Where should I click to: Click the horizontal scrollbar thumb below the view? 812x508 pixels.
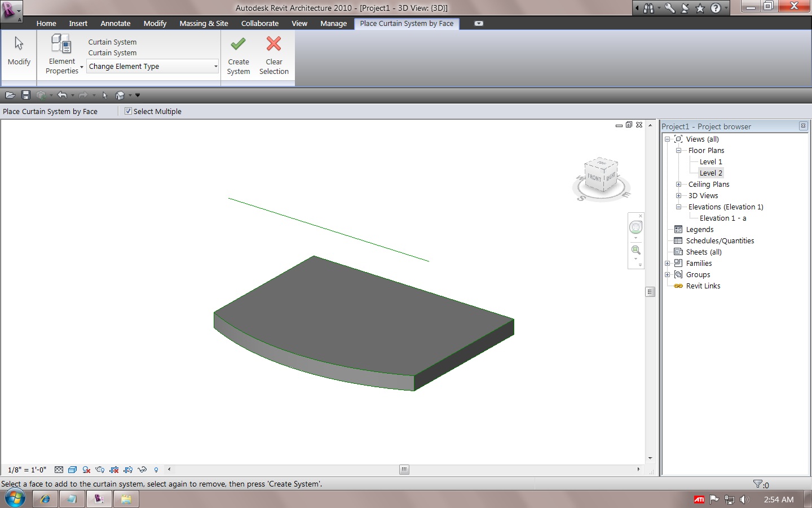tap(404, 470)
